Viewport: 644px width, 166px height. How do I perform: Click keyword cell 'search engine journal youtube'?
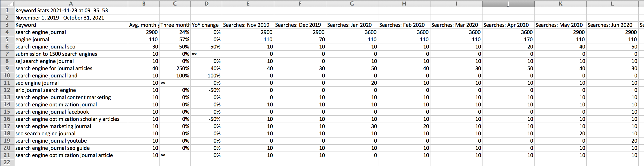click(x=71, y=141)
